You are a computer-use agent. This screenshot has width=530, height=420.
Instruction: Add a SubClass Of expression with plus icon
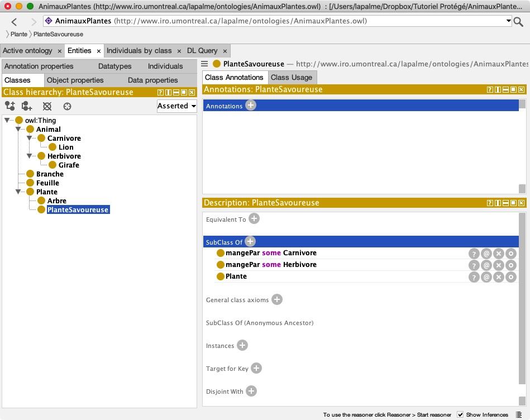250,242
